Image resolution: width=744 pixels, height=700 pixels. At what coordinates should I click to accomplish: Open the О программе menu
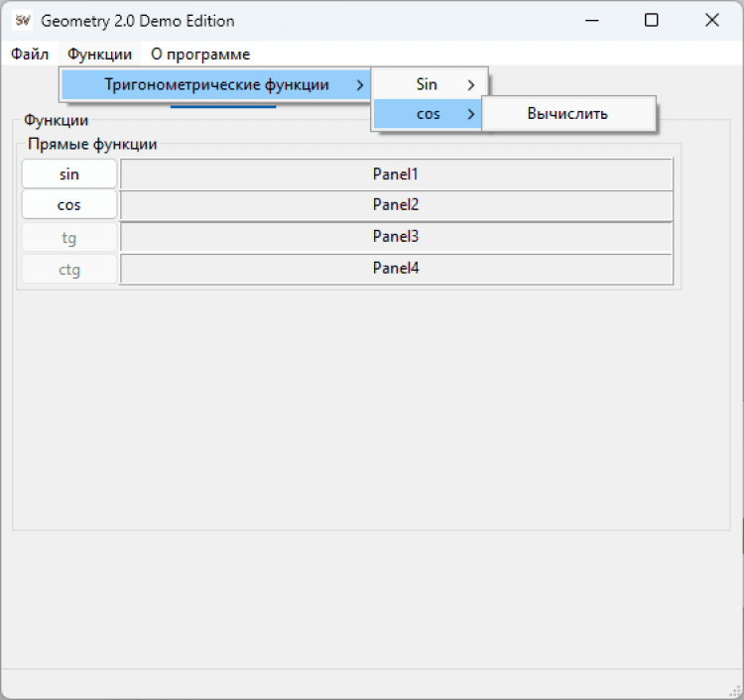pyautogui.click(x=200, y=55)
